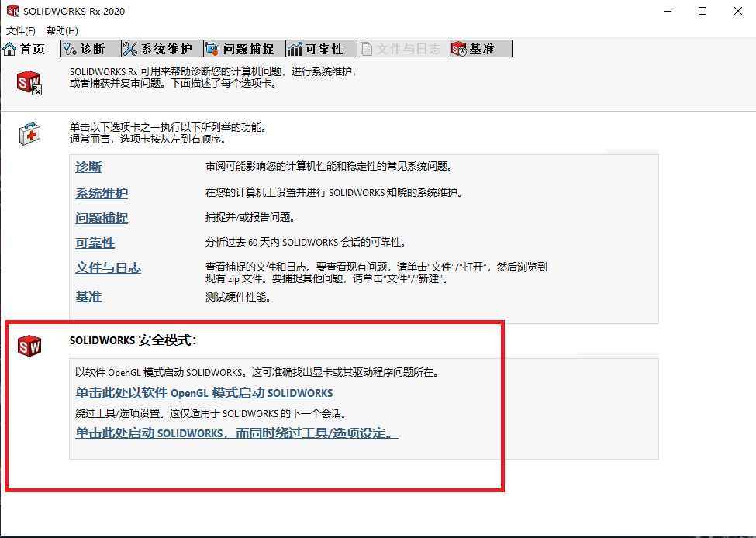This screenshot has width=756, height=538.
Task: Click the capture icon on 问题捕捉 tab
Action: (x=212, y=49)
